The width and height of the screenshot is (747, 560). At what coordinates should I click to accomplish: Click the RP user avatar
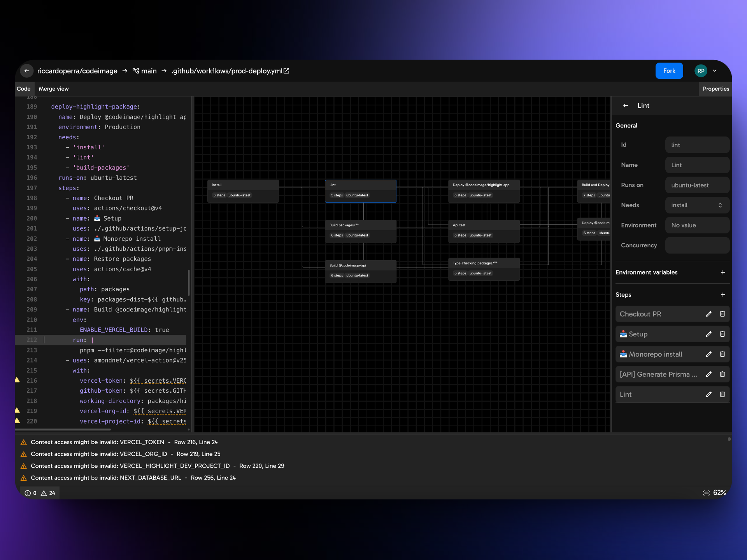click(701, 71)
